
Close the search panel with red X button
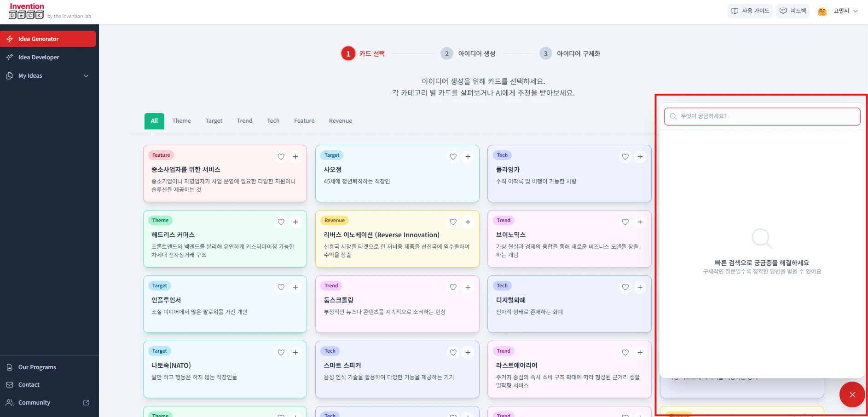[852, 394]
